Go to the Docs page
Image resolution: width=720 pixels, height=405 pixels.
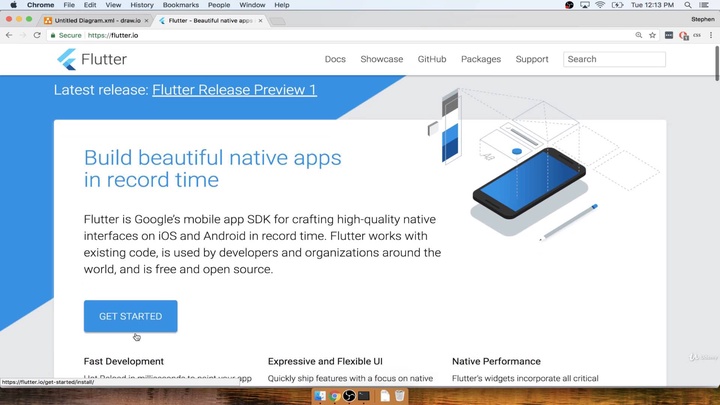pos(335,59)
